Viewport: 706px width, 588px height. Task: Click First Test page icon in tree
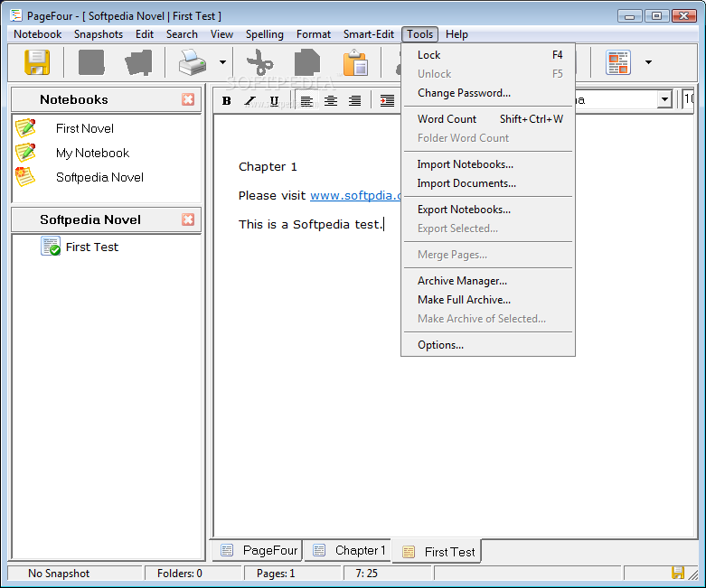(51, 246)
